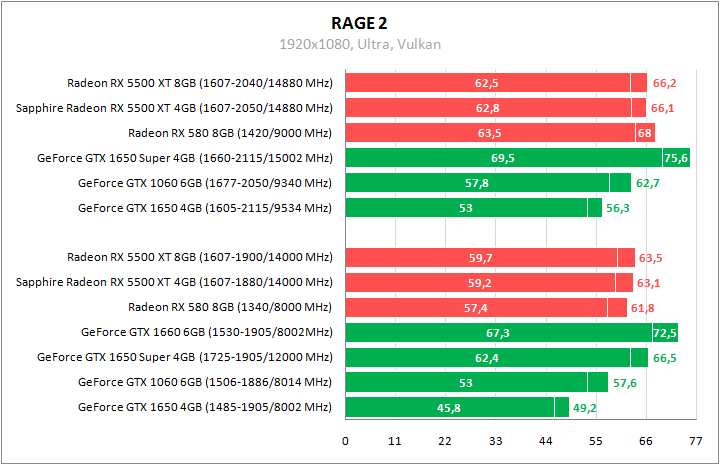Click the green value 56,3

(618, 208)
